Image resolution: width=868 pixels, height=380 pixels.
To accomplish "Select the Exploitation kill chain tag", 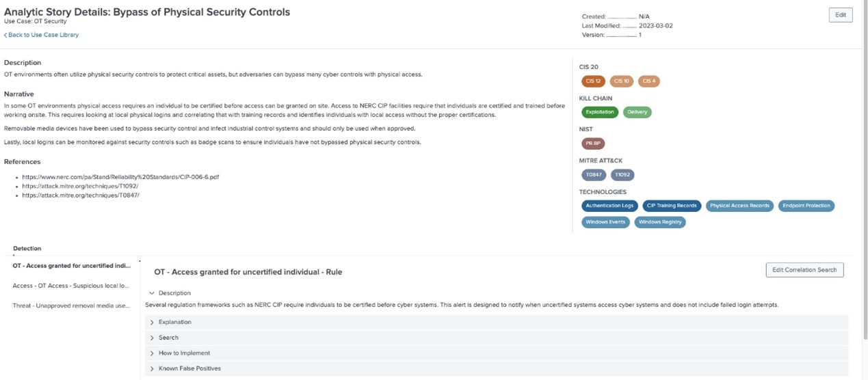I will [600, 112].
